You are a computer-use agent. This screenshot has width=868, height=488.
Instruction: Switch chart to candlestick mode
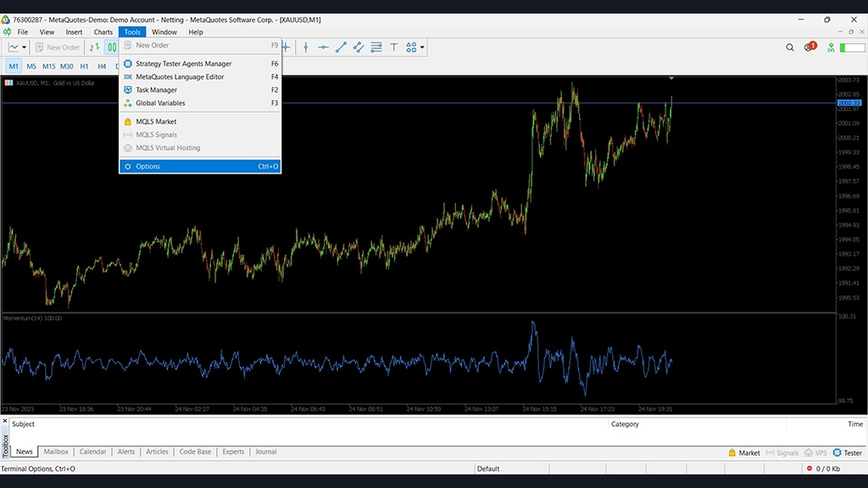click(x=111, y=47)
